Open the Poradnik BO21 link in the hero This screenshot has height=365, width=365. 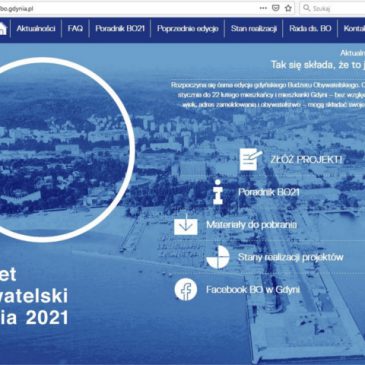click(269, 192)
